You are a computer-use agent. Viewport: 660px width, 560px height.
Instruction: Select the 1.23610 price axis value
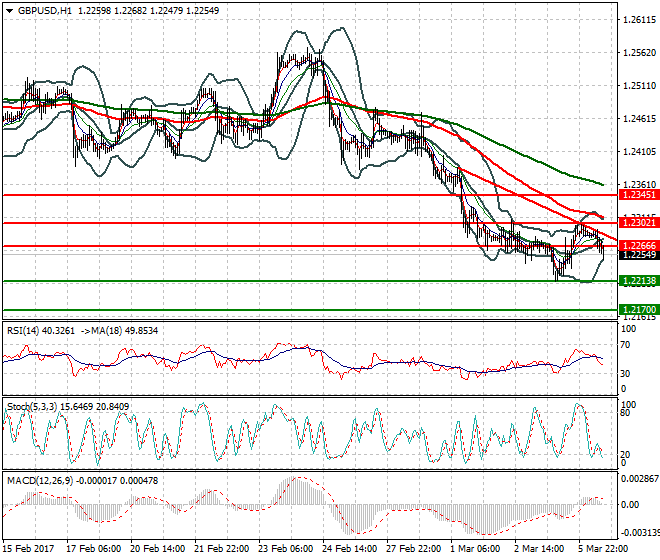tap(639, 184)
